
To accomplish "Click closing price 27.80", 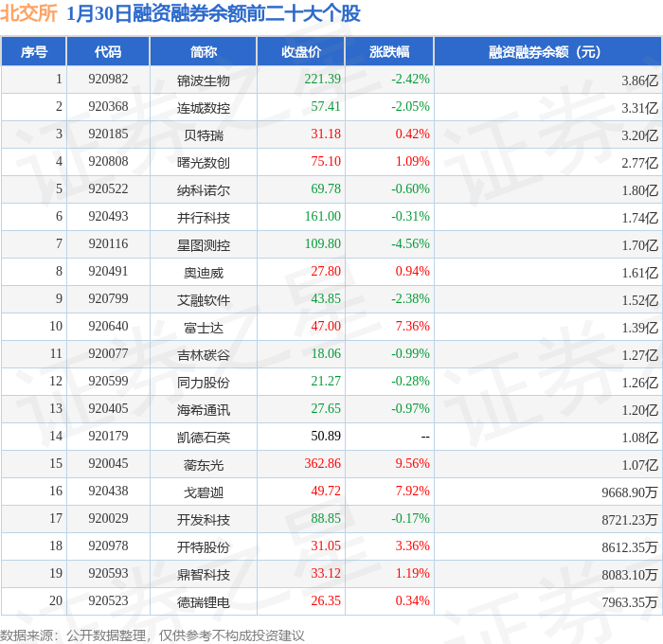I will (326, 272).
